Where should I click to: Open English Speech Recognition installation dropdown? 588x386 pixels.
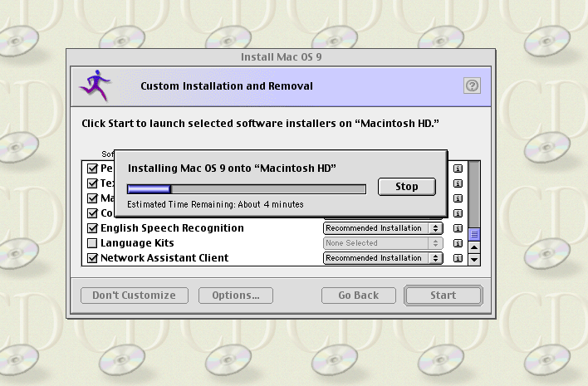(x=382, y=228)
